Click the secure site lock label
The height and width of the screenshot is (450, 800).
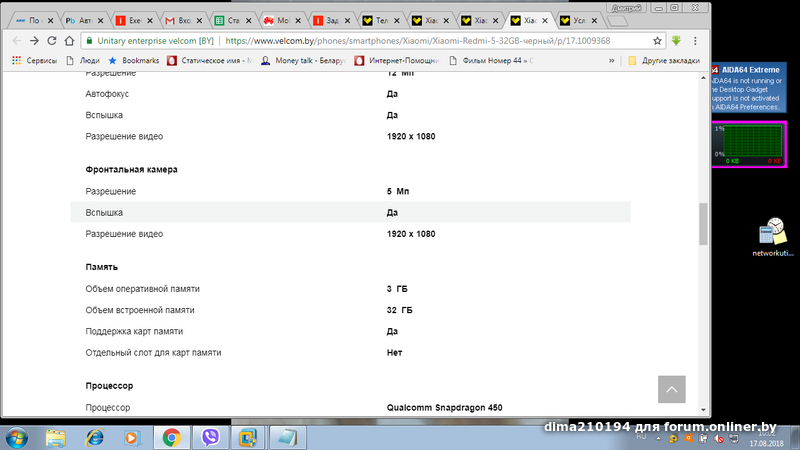point(149,41)
